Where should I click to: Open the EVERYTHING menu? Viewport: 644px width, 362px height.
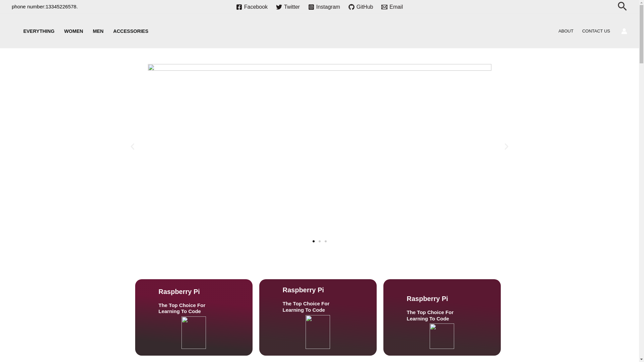[x=39, y=31]
